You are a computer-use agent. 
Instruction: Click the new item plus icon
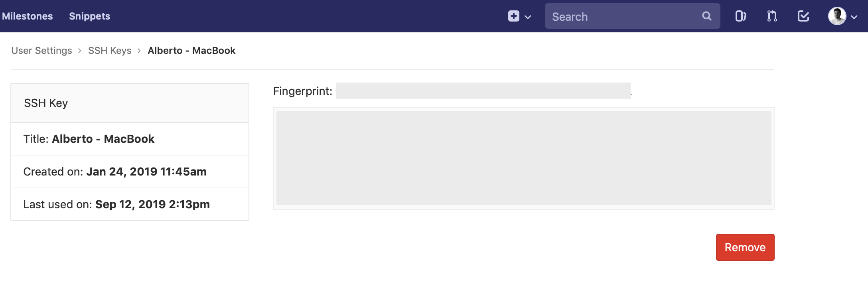coord(513,16)
